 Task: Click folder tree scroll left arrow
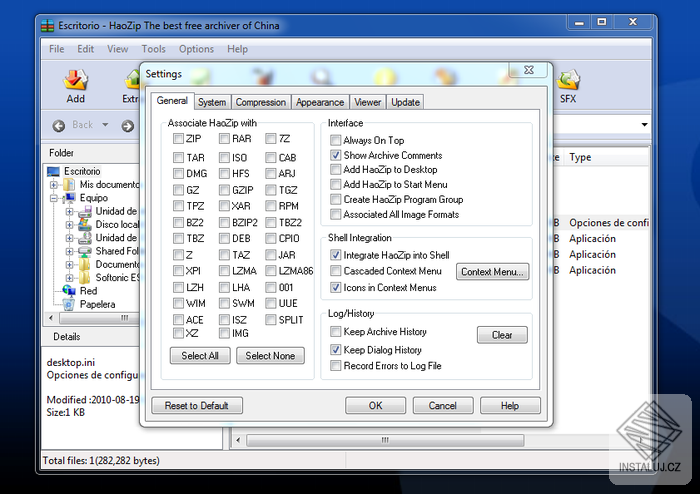51,318
